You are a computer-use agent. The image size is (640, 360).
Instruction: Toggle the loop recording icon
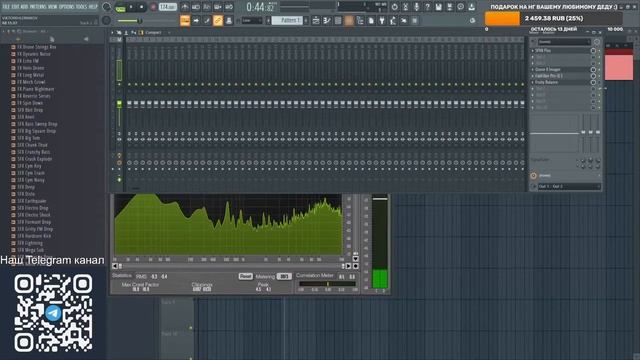click(x=229, y=7)
